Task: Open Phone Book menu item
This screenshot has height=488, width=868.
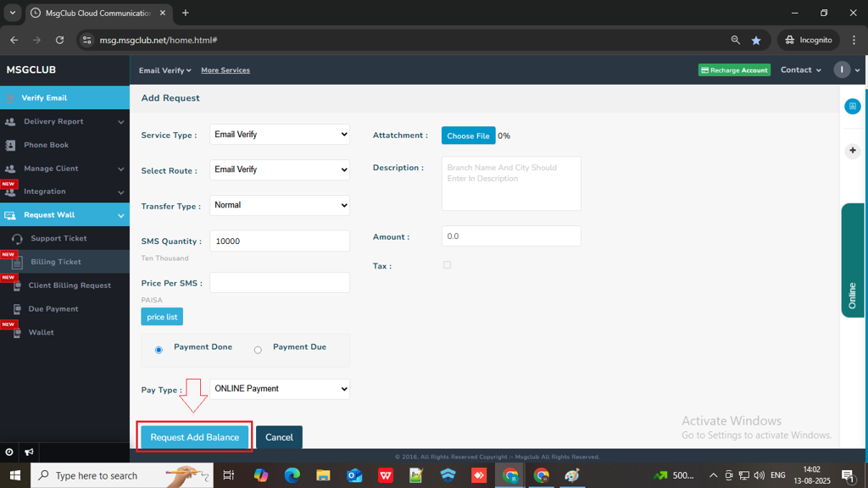Action: pyautogui.click(x=64, y=145)
